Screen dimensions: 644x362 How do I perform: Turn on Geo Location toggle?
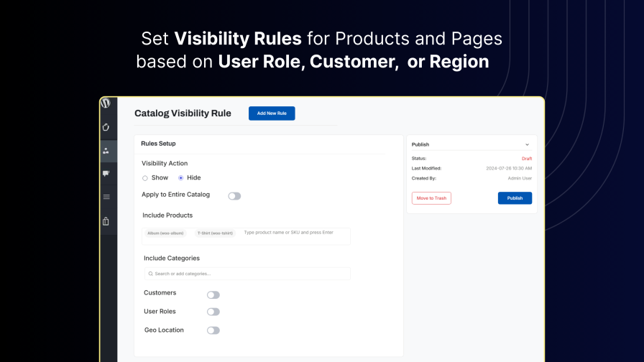213,330
